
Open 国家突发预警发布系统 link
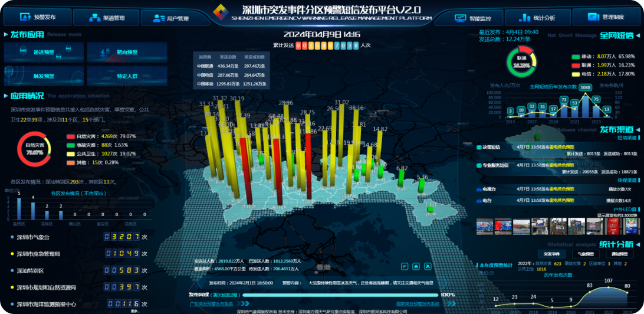click(x=418, y=304)
